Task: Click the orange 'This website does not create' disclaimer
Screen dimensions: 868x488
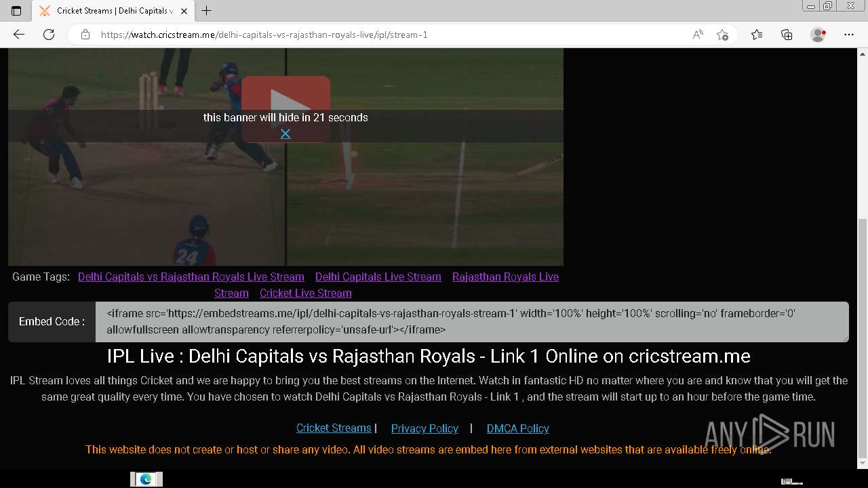Action: point(429,449)
